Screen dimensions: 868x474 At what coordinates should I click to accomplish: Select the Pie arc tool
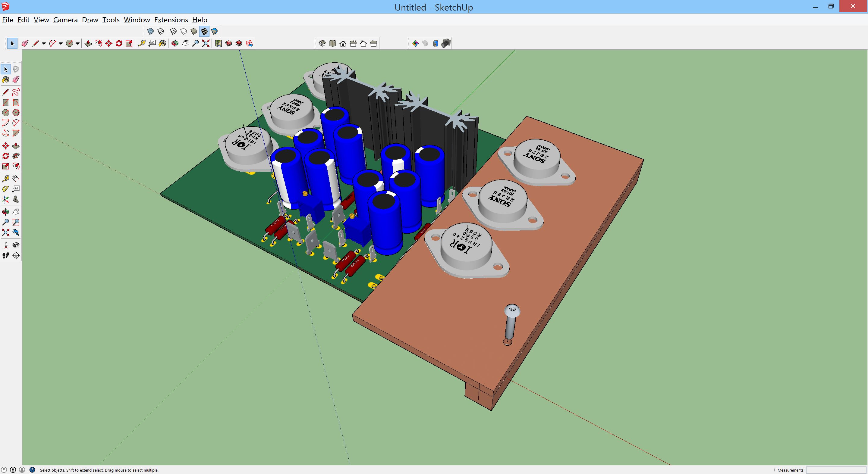16,133
